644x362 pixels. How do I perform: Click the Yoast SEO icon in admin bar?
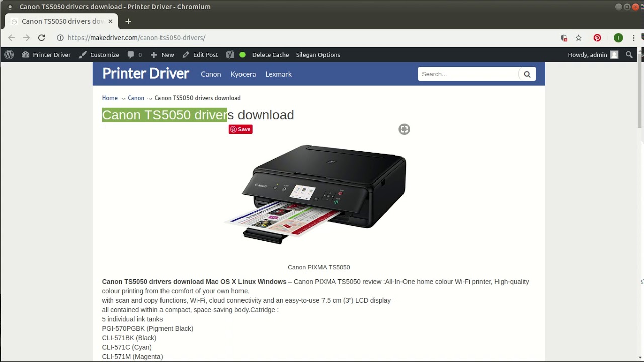pyautogui.click(x=230, y=55)
